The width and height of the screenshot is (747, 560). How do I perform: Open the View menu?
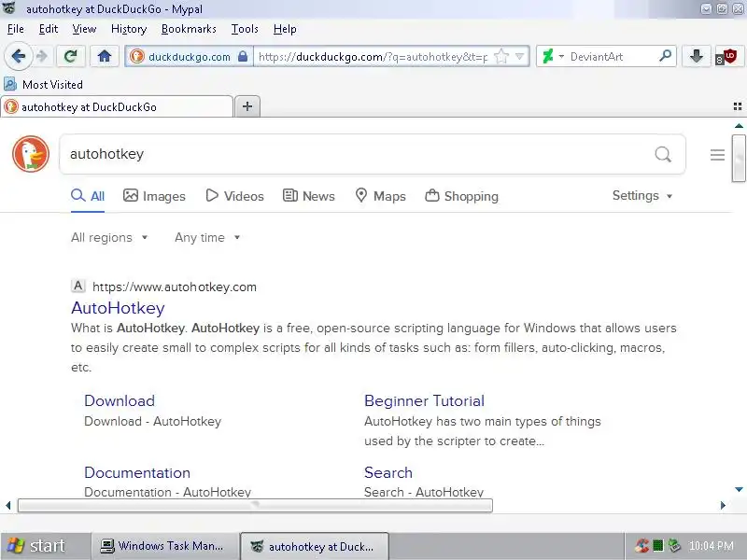coord(84,29)
